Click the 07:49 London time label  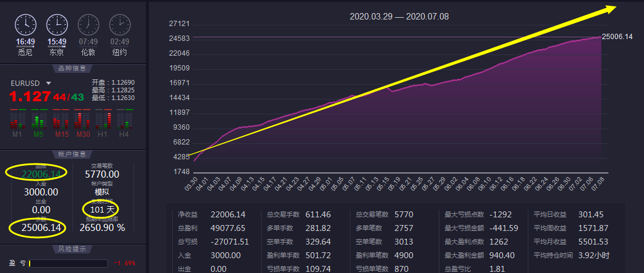click(x=88, y=42)
